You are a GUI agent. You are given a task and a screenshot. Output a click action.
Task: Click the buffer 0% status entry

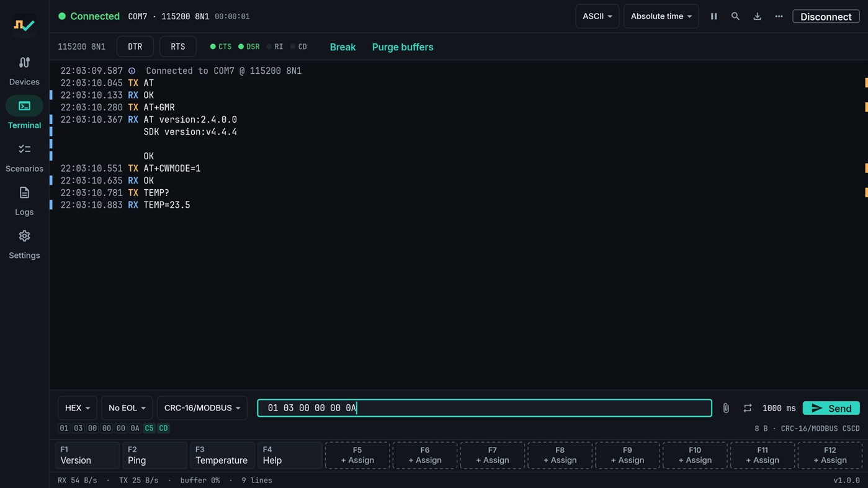tap(200, 481)
